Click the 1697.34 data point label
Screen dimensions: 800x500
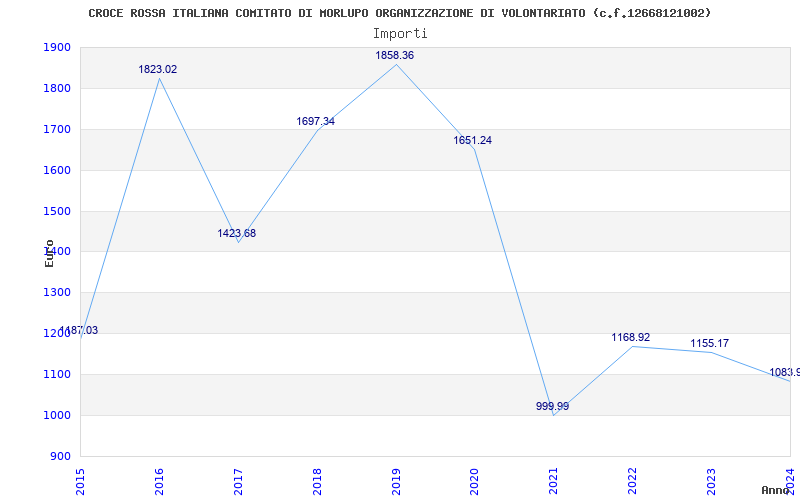point(315,121)
